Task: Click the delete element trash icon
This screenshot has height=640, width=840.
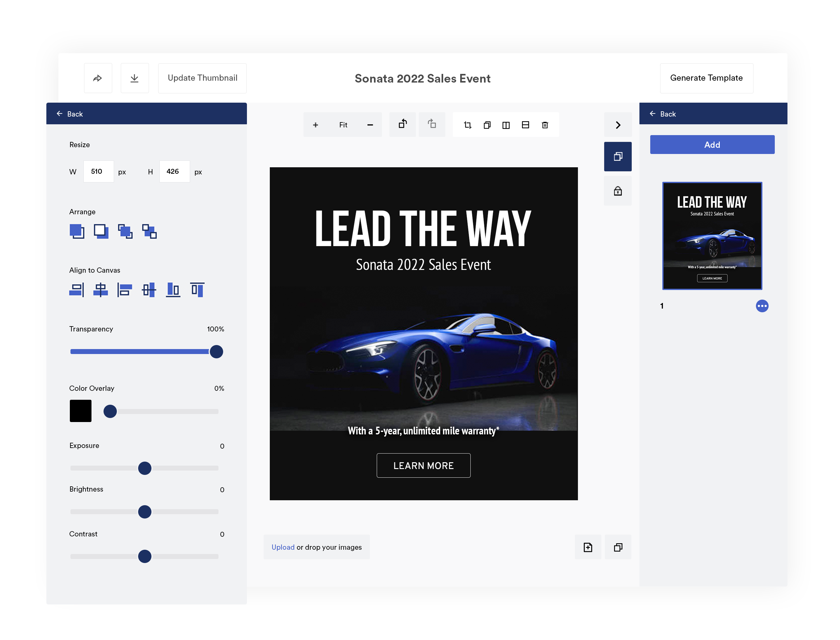Action: 544,124
